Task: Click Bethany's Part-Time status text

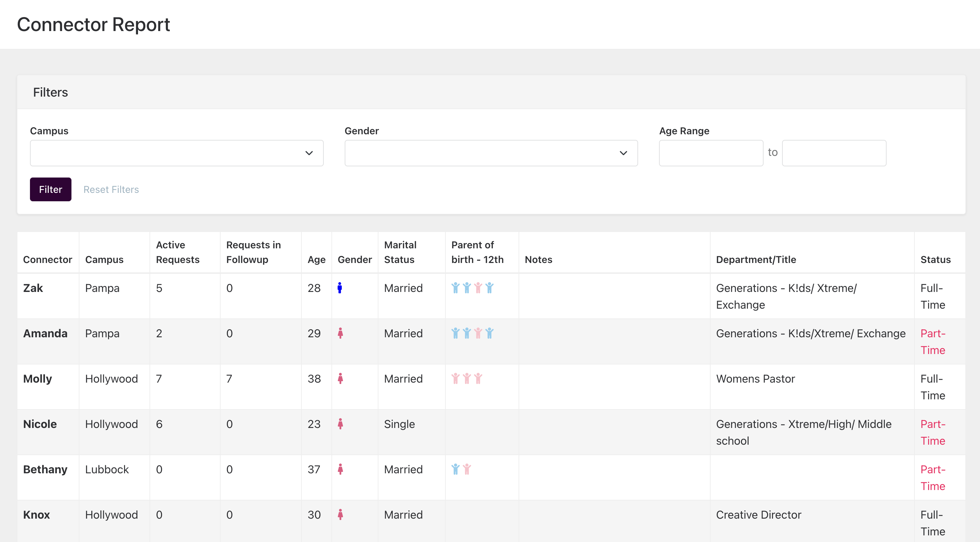Action: click(933, 478)
